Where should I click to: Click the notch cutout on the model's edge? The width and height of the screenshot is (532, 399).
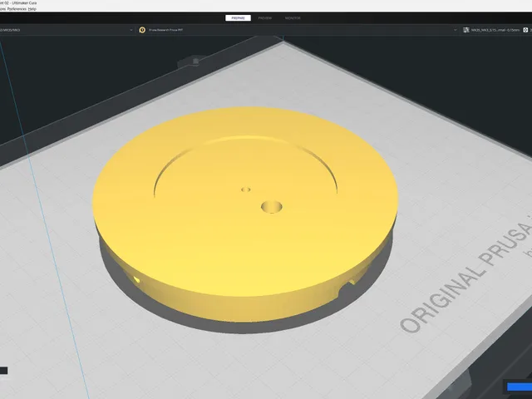click(348, 284)
